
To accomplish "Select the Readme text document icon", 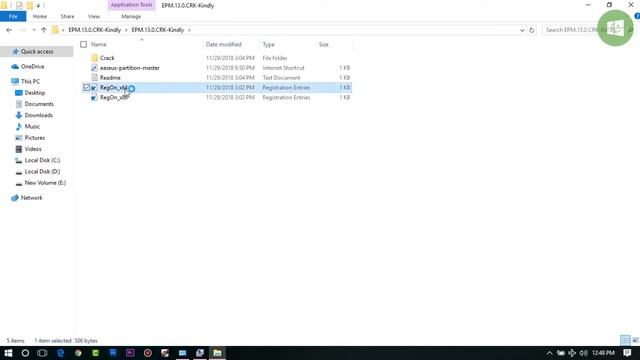I will (x=95, y=78).
